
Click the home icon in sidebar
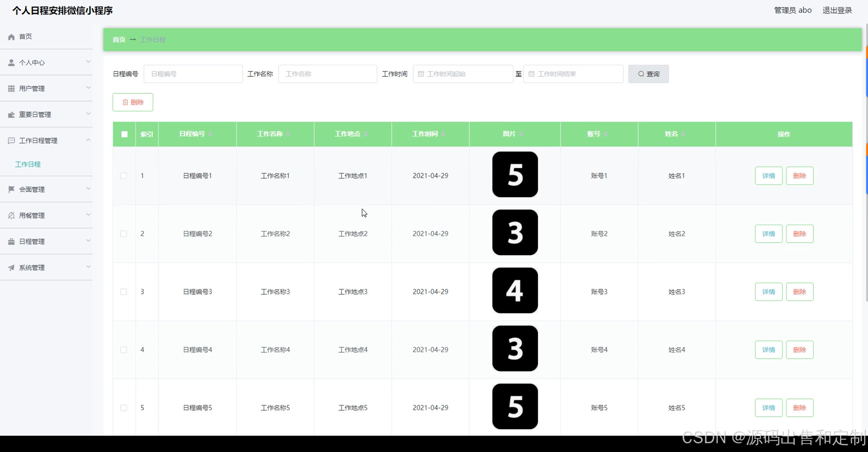(x=11, y=37)
